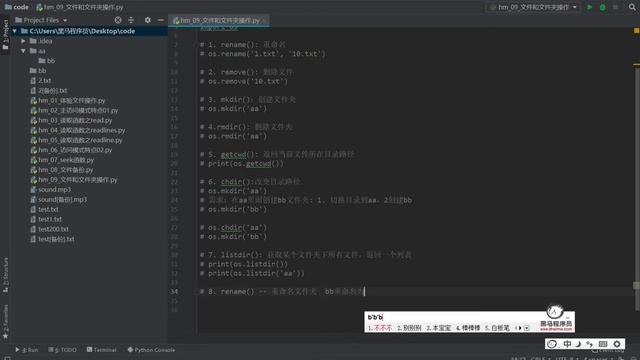Select hm_09 file in project tree
The image size is (640, 360).
click(x=74, y=180)
